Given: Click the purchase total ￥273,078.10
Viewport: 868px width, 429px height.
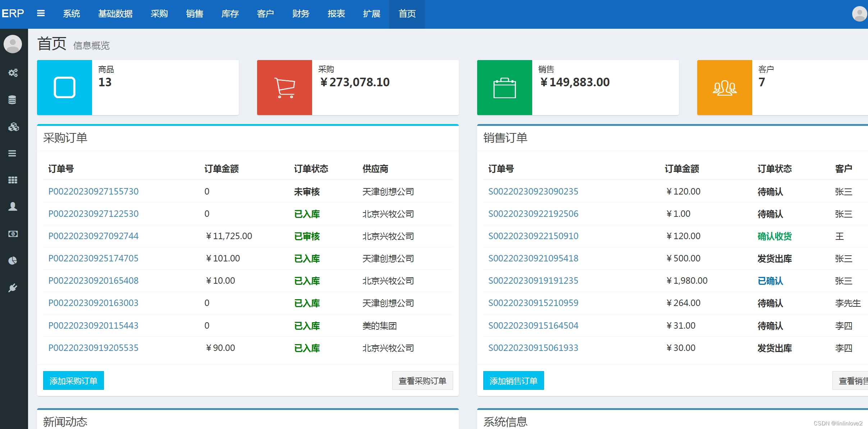Looking at the screenshot, I should (355, 82).
